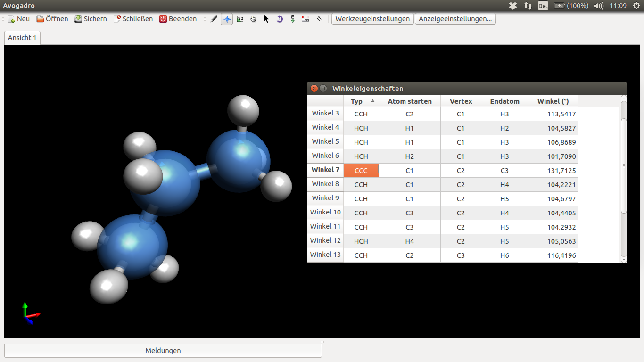The width and height of the screenshot is (644, 362).
Task: Click the angle value 116,4196
Action: pyautogui.click(x=553, y=255)
